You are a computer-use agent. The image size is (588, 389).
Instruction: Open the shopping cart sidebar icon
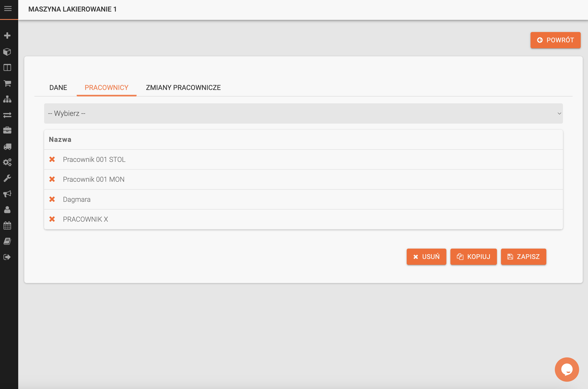pyautogui.click(x=7, y=83)
